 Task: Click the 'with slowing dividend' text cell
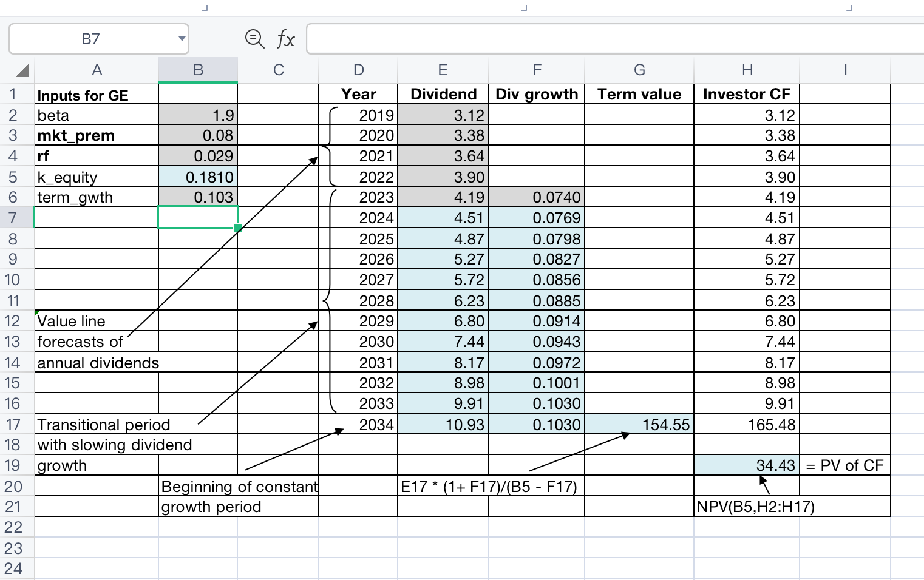pos(115,445)
